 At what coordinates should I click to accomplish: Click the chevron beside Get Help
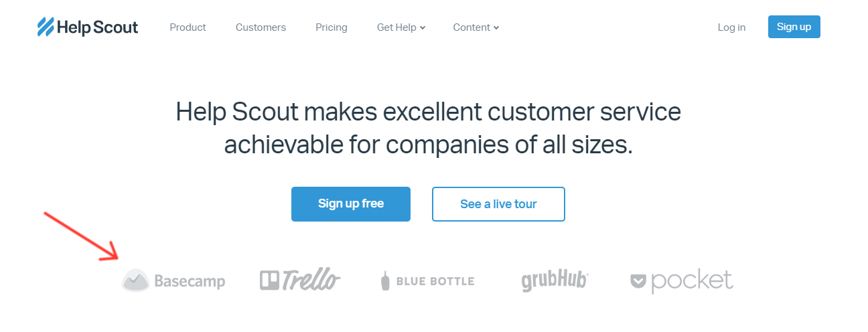pos(423,28)
